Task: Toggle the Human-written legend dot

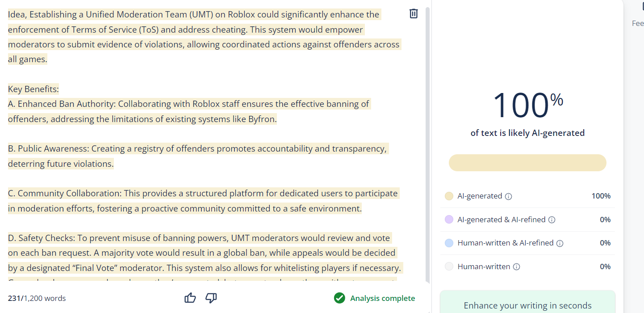Action: [450, 266]
